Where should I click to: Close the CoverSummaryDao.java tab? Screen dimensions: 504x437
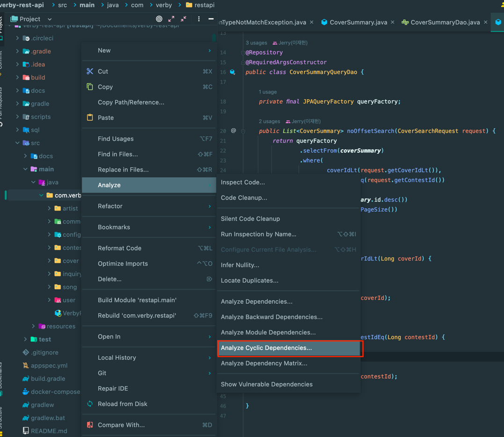point(485,22)
